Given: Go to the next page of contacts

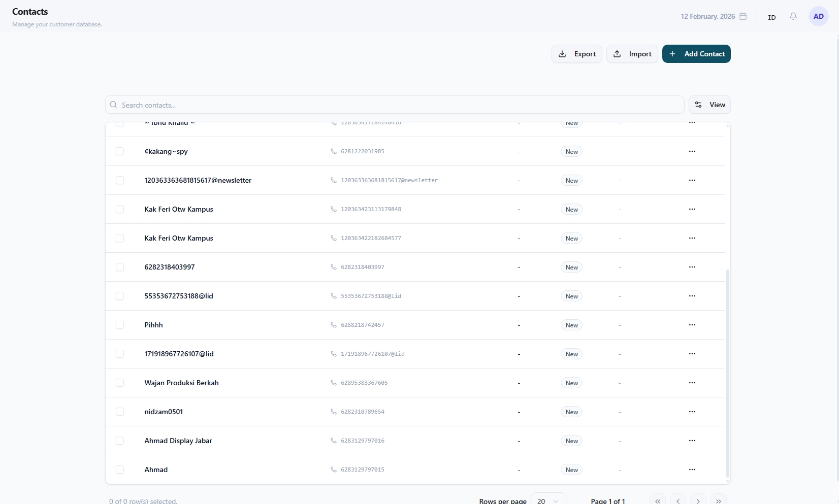Looking at the screenshot, I should tap(698, 500).
